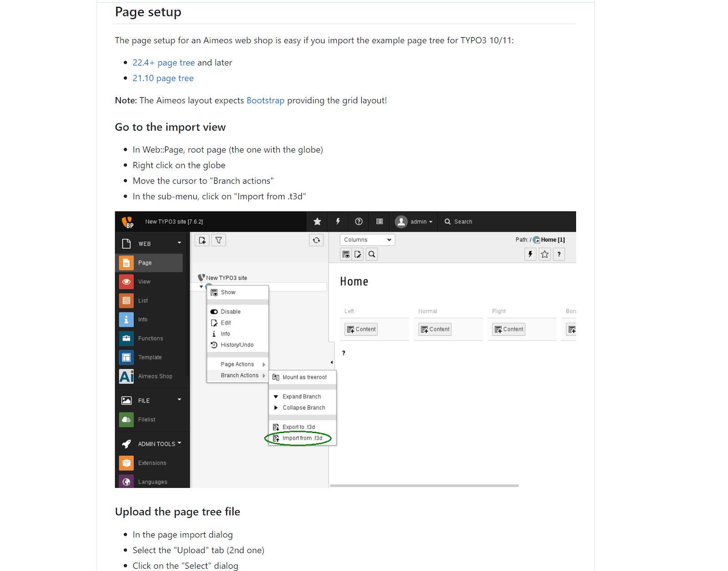Viewport: 728px width, 571px height.
Task: Open the Columns dropdown selector
Action: point(367,240)
